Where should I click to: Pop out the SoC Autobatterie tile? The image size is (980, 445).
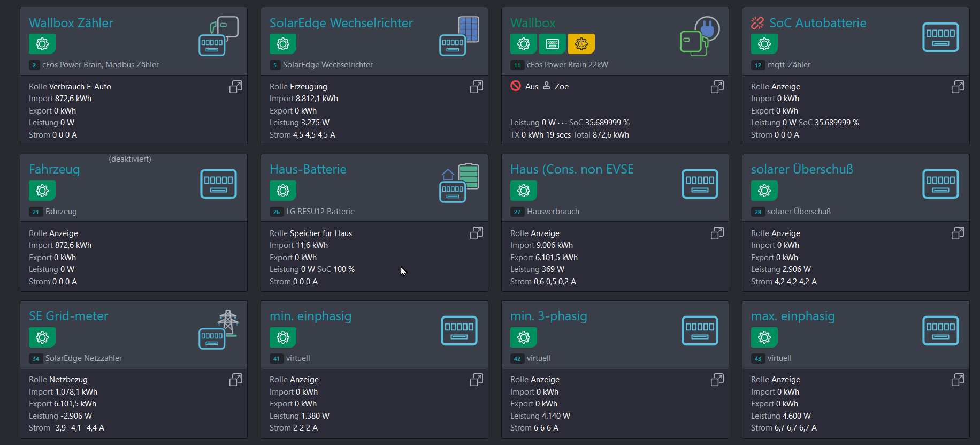click(x=958, y=87)
